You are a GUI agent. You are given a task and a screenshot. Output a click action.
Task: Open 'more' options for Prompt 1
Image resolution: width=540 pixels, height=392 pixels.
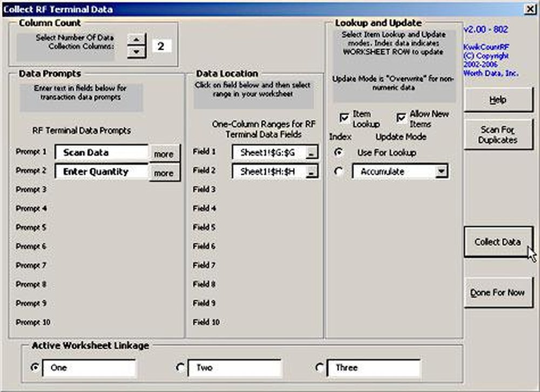point(164,154)
